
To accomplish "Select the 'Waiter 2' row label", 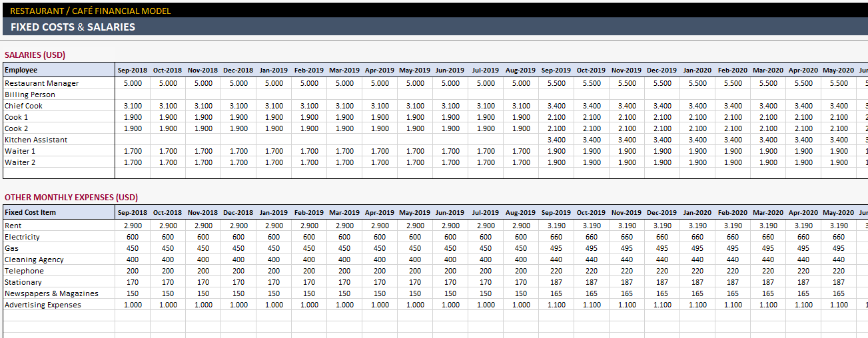I will pyautogui.click(x=20, y=162).
